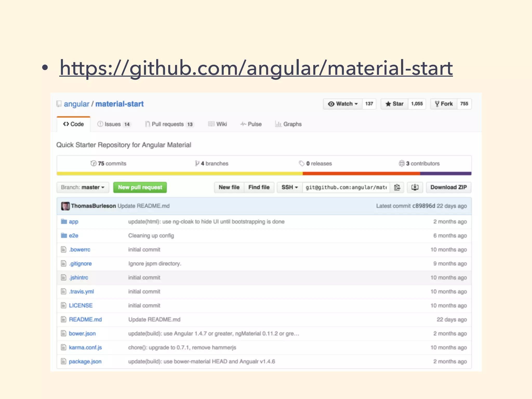Click the purple segment of the language bar
The height and width of the screenshot is (399, 532).
446,174
